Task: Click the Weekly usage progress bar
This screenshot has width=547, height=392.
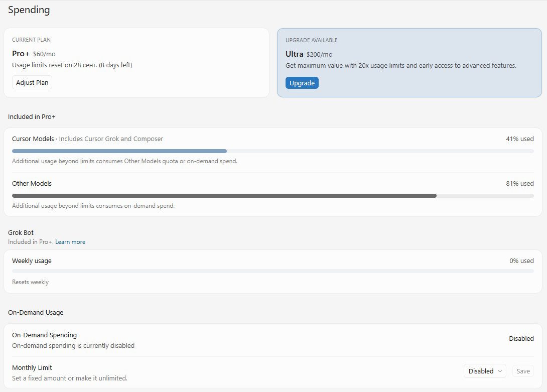Action: [273, 271]
